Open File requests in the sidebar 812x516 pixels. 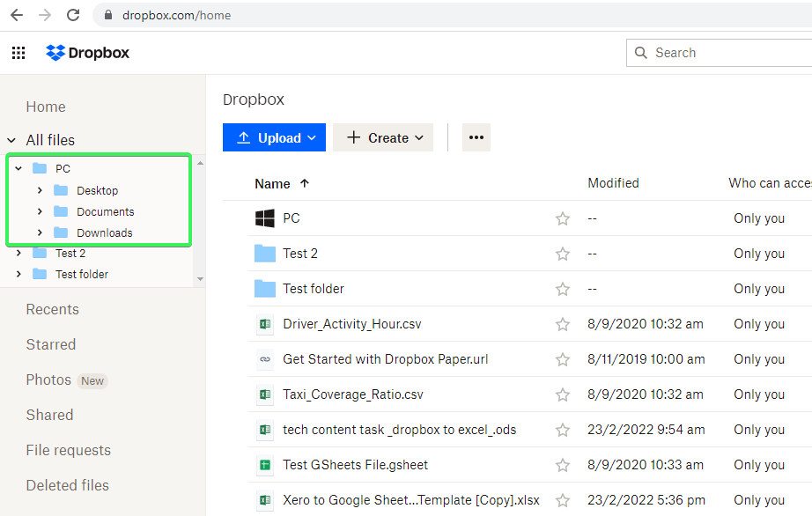pos(69,450)
